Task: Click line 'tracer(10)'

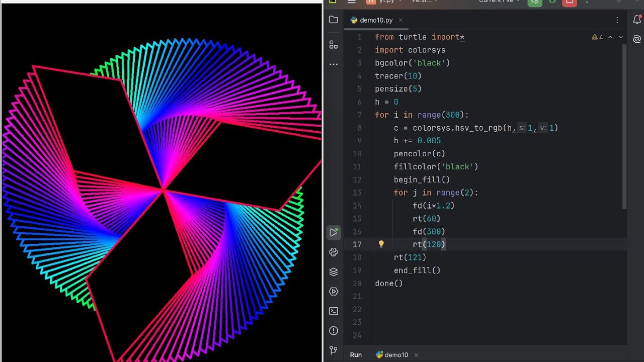Action: pyautogui.click(x=398, y=76)
